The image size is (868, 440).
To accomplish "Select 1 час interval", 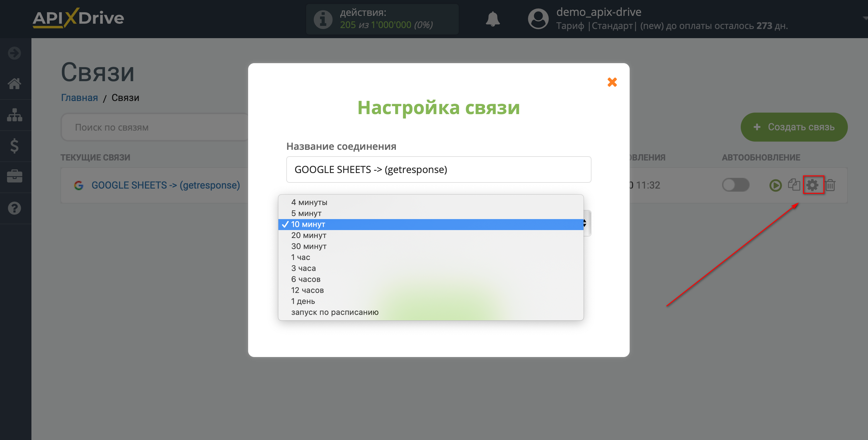I will pos(431,258).
